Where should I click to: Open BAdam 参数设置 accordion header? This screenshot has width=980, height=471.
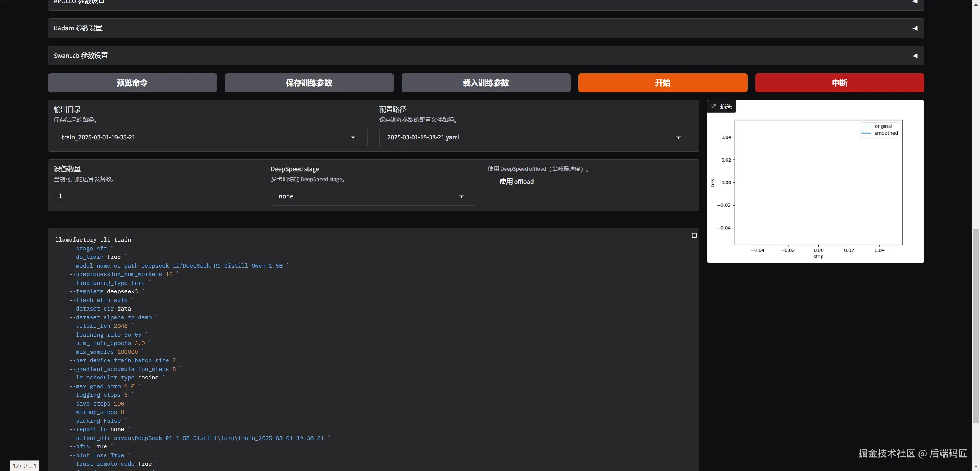(x=78, y=28)
